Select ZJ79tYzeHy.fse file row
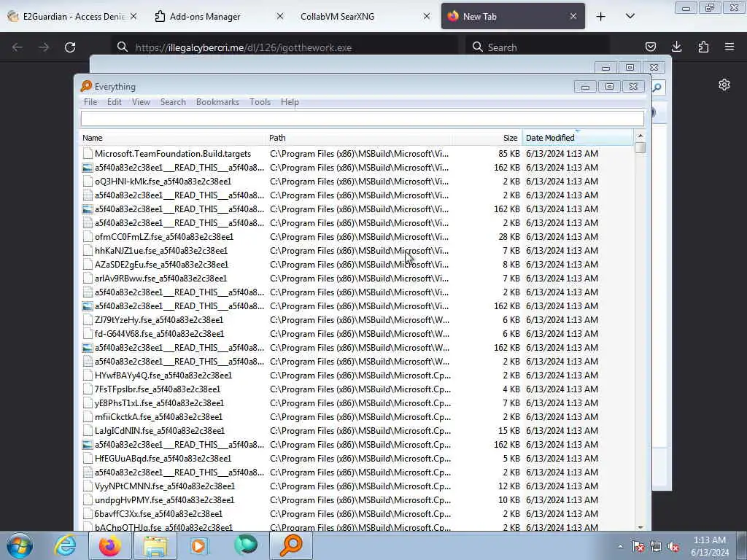This screenshot has height=560, width=747. coord(357,320)
